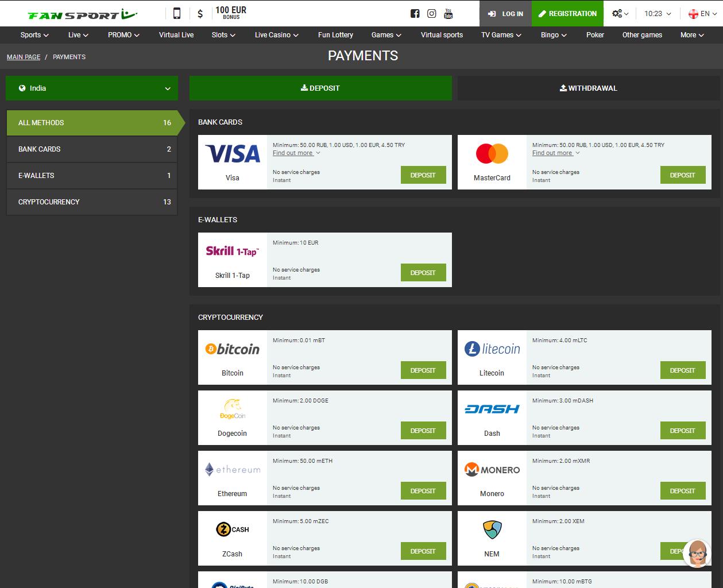
Task: Expand the PROMO menu
Action: tap(124, 35)
